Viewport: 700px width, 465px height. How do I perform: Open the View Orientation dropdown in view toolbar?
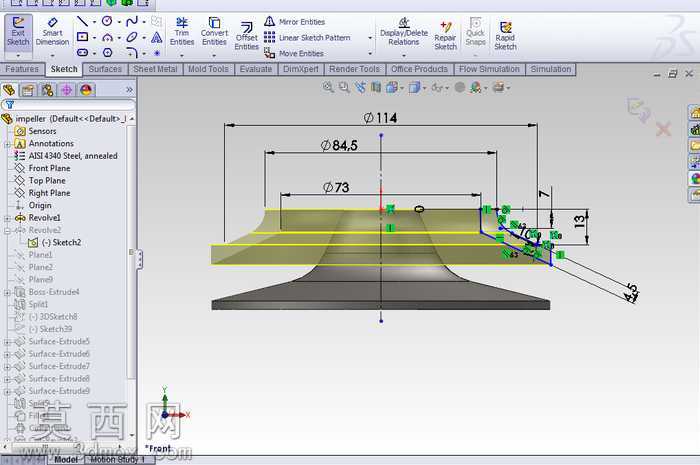coord(402,88)
